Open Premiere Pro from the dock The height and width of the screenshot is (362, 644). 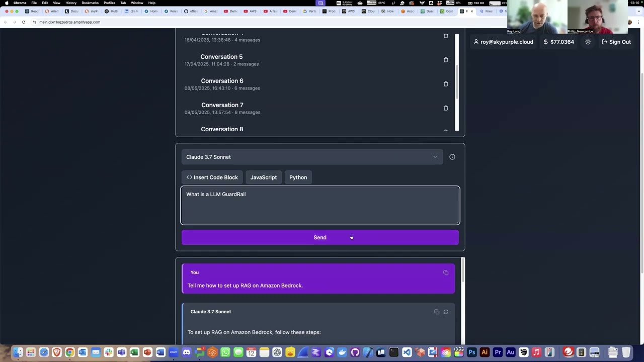point(498,352)
